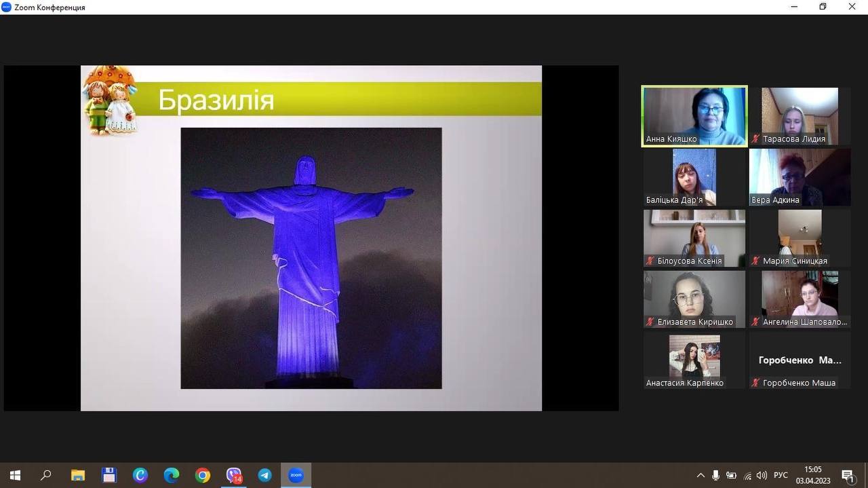Minimize the Zoom window

pos(795,7)
